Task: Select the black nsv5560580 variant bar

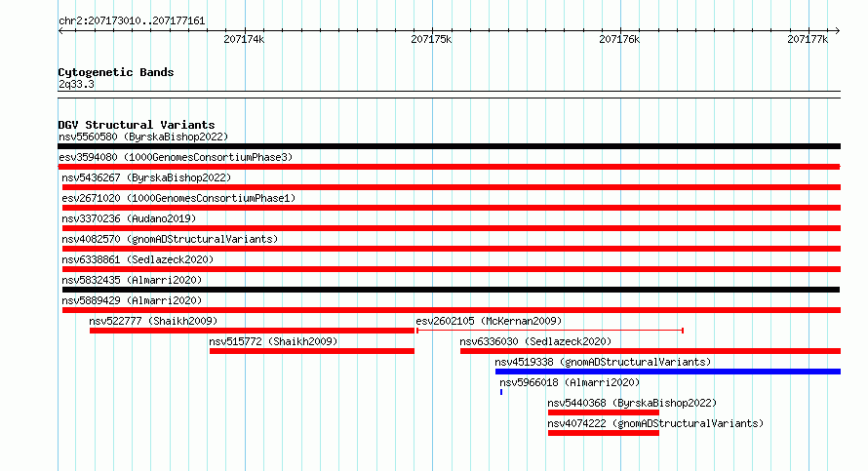Action: (449, 146)
